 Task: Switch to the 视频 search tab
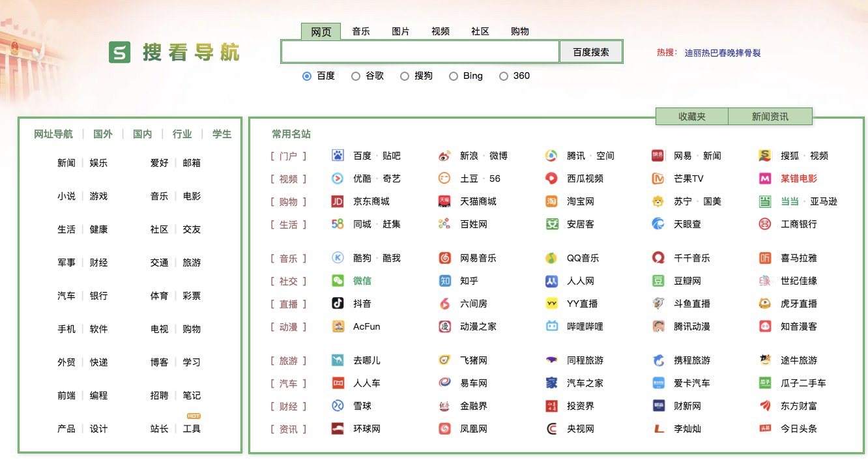[441, 31]
